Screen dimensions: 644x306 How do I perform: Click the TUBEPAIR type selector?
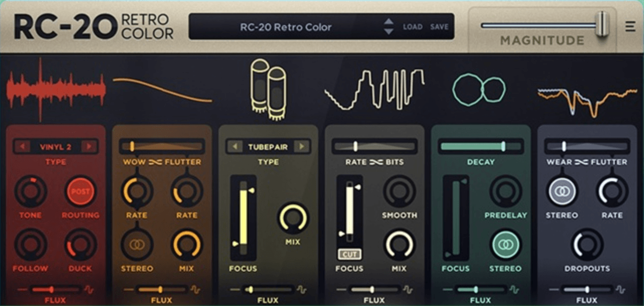[268, 147]
